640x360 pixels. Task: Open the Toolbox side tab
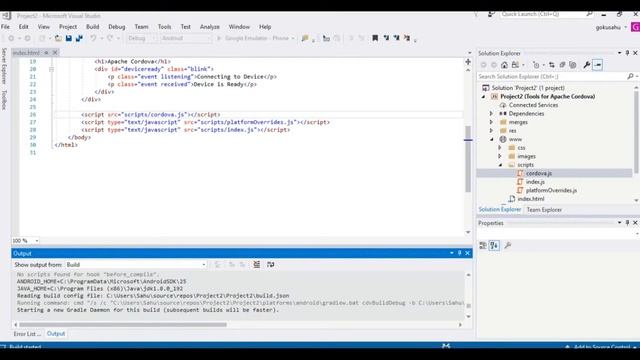pos(4,100)
